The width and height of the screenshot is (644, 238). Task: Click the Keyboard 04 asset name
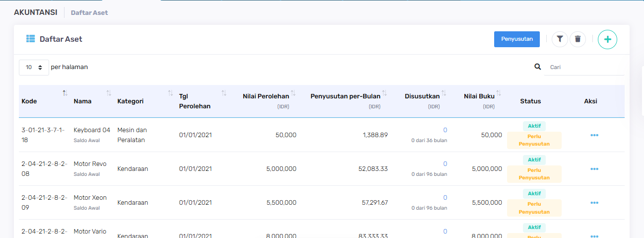tap(92, 130)
